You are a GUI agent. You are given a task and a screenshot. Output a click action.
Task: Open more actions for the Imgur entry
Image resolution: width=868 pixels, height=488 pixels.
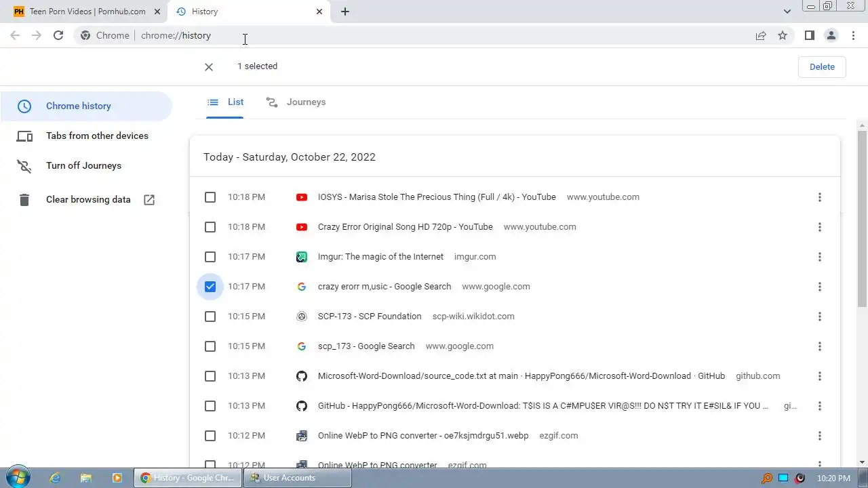coord(819,257)
